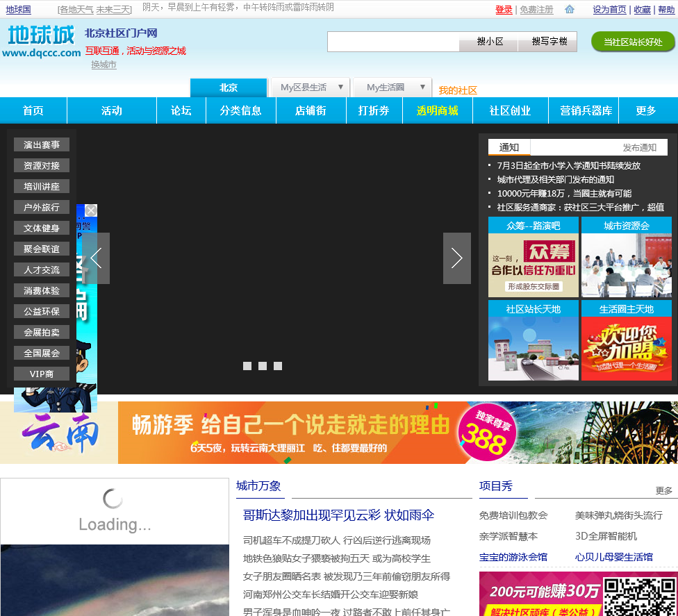Click the 收藏 link
678x616 pixels.
[x=642, y=10]
